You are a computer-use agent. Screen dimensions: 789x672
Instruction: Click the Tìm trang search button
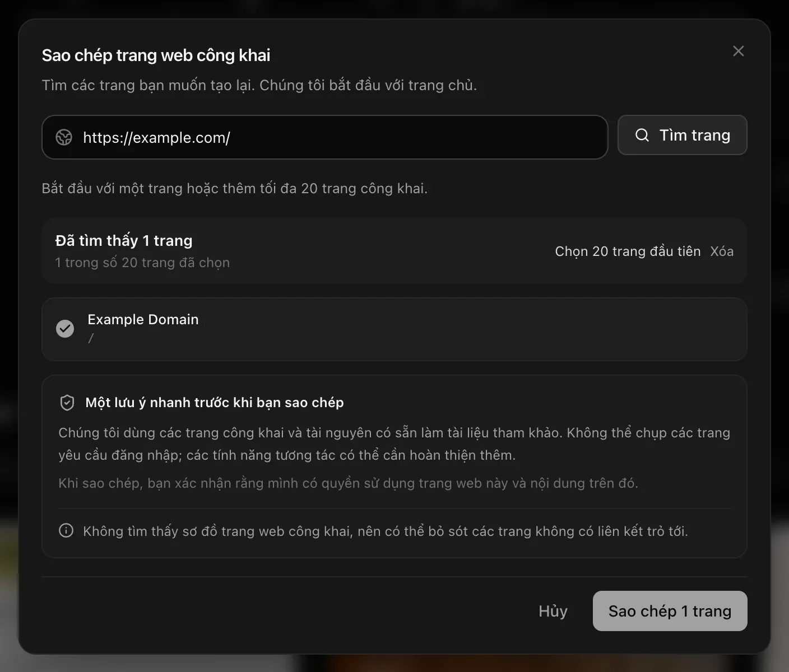682,135
